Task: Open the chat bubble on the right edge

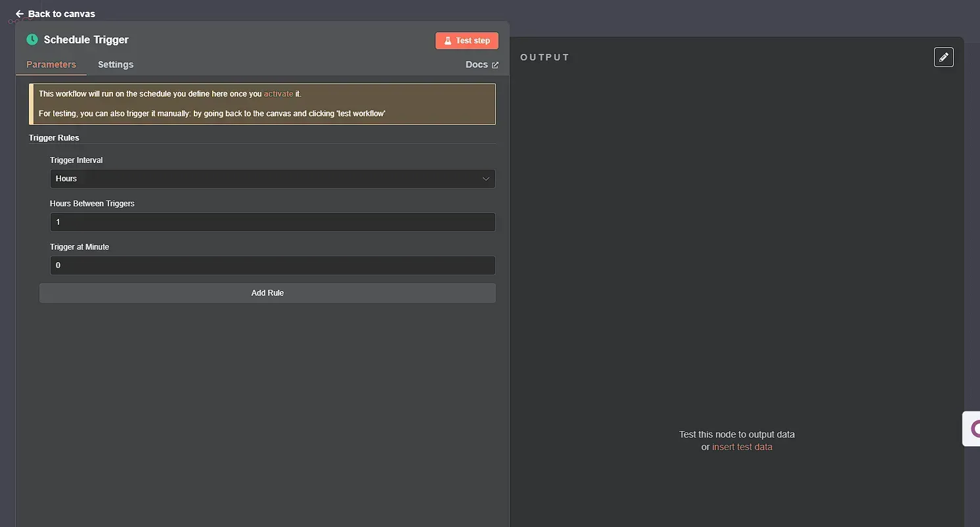Action: click(x=975, y=428)
